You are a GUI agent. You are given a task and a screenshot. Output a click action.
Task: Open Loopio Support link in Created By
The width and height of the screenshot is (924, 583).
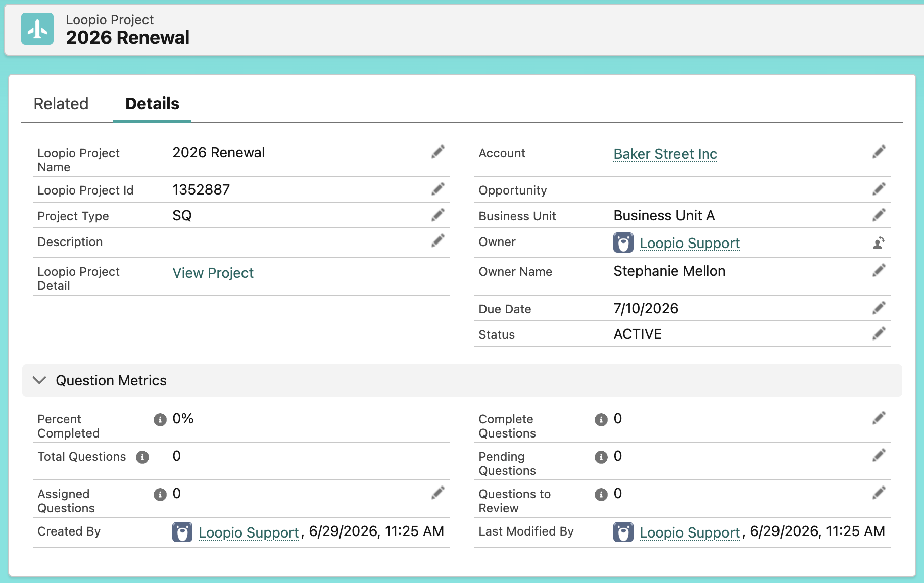249,532
